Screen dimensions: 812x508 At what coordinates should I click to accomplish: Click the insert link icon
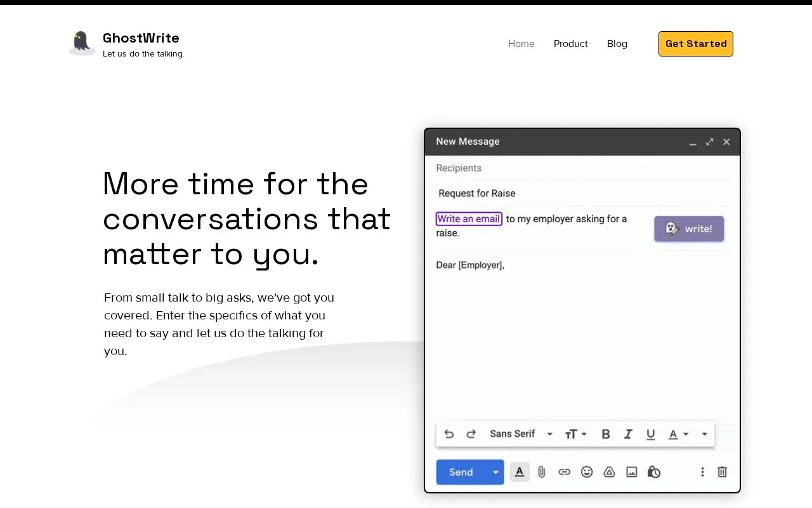[x=564, y=472]
